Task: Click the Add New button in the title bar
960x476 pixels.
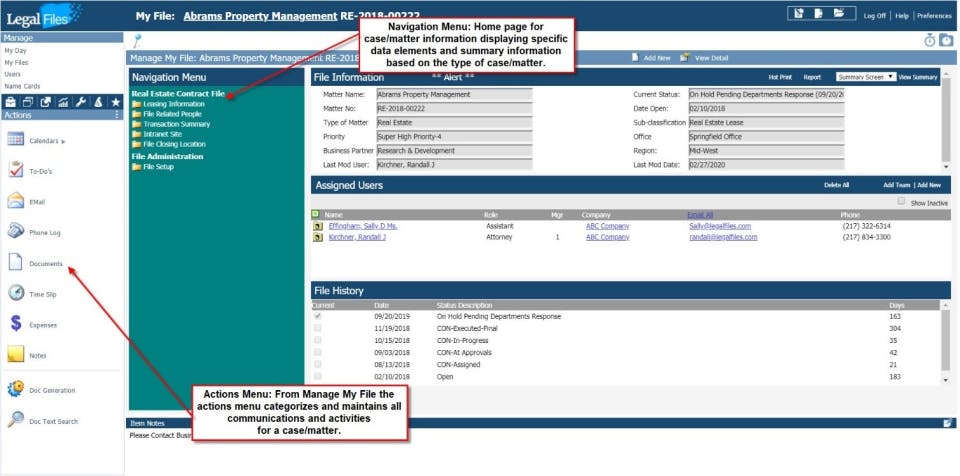Action: (x=651, y=58)
